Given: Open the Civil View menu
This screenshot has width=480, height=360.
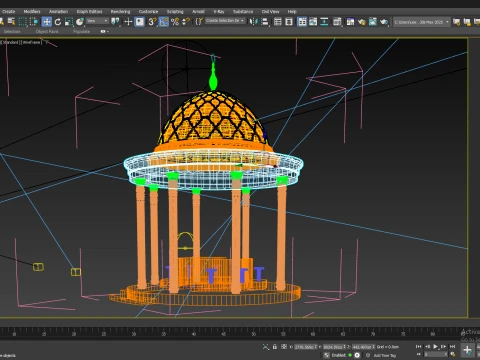Looking at the screenshot, I should click(270, 12).
